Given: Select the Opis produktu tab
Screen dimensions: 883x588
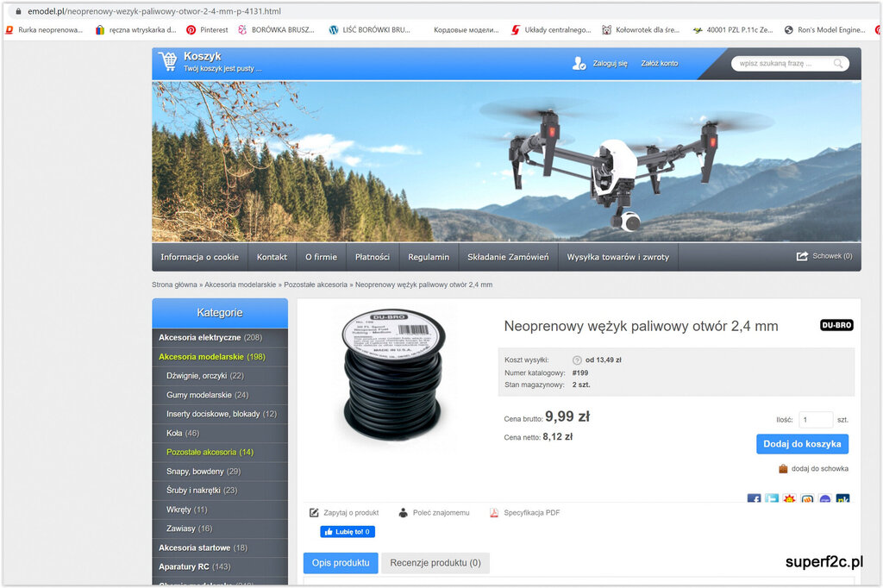Looking at the screenshot, I should point(340,563).
